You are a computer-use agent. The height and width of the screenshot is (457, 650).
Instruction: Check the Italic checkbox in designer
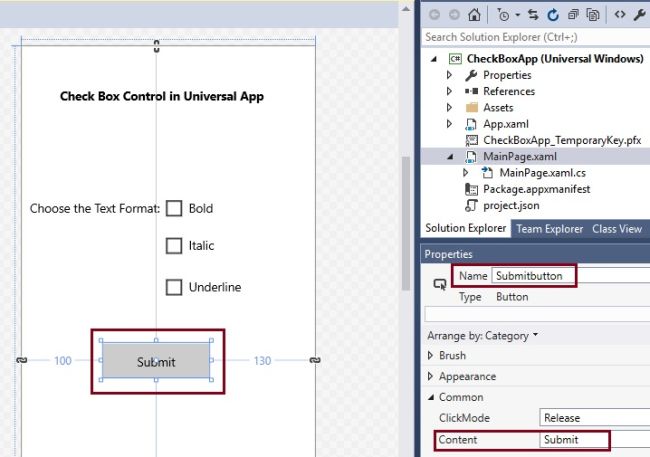(174, 246)
